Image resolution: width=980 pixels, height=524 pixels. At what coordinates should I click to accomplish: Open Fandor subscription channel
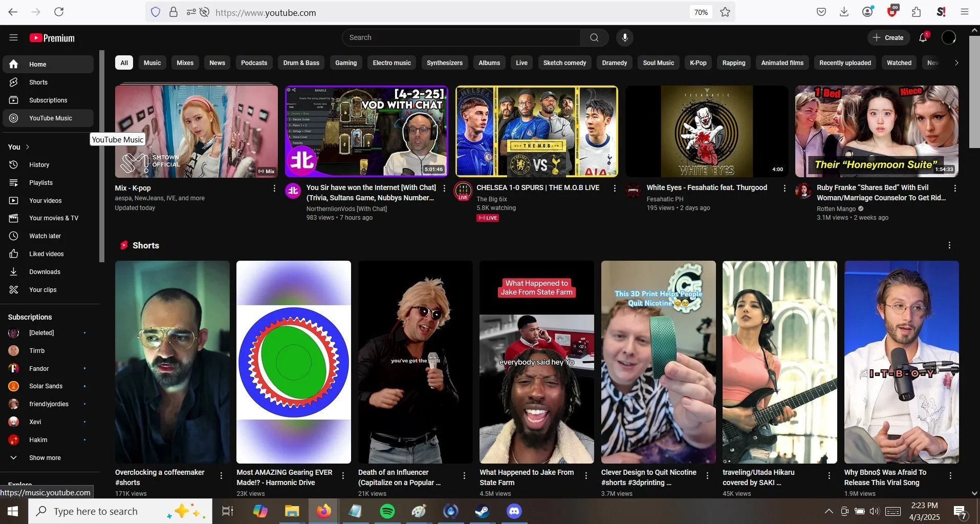pos(48,368)
